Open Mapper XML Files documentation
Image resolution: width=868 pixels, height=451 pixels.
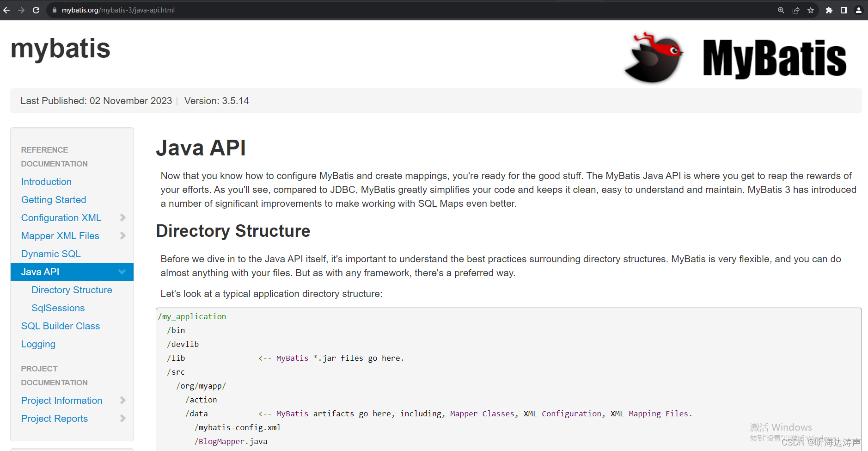[60, 236]
